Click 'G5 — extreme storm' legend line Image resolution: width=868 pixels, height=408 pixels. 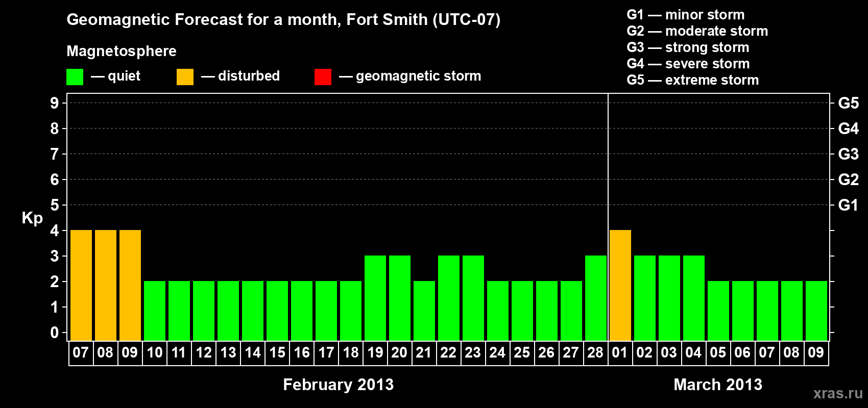[692, 80]
